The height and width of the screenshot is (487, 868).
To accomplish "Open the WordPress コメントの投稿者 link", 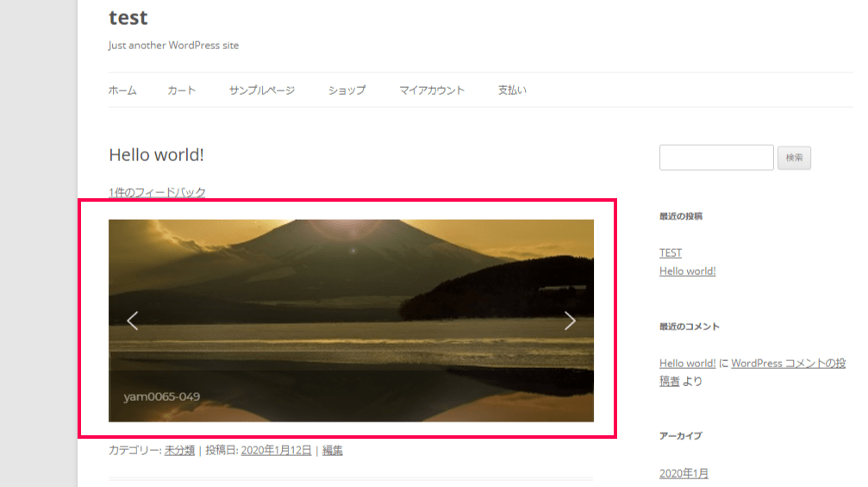I will point(752,371).
